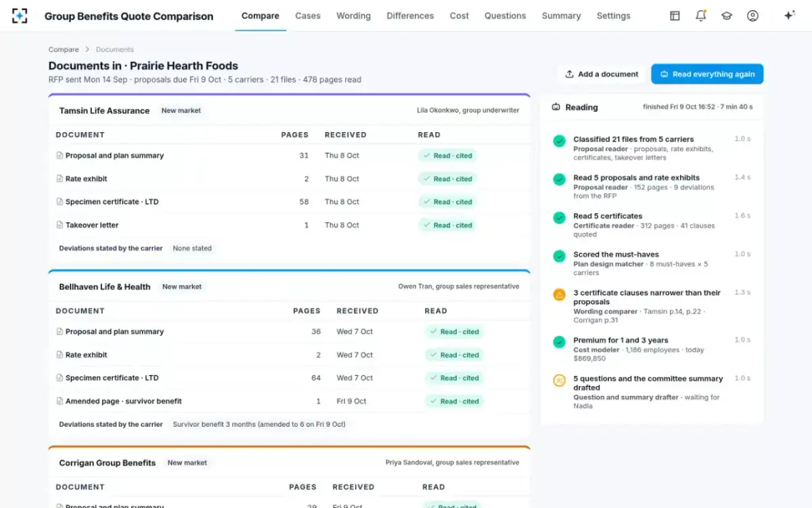Click Tamsin Rate exhibit file icon

click(60, 179)
